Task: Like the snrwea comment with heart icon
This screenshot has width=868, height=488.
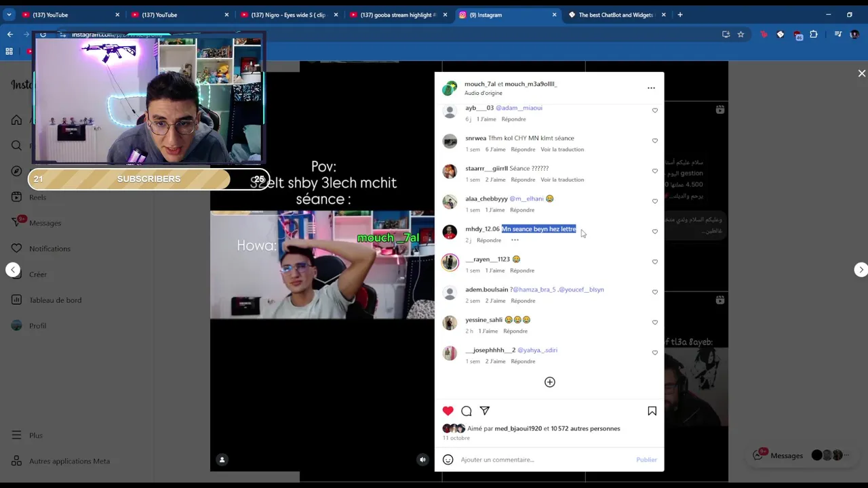Action: [x=654, y=141]
